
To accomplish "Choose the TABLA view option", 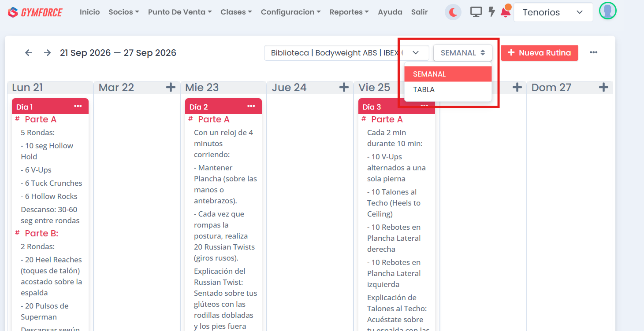I will tap(448, 89).
